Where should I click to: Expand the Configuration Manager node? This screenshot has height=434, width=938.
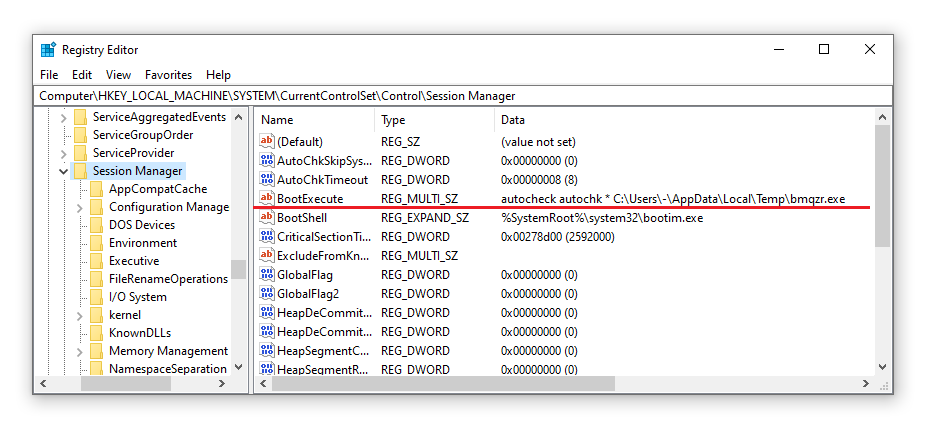click(x=80, y=208)
